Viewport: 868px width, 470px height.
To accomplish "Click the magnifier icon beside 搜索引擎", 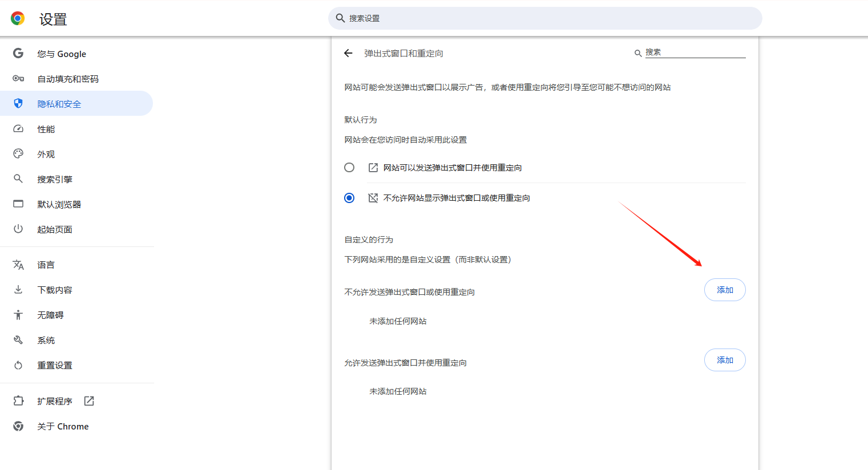I will (x=18, y=179).
